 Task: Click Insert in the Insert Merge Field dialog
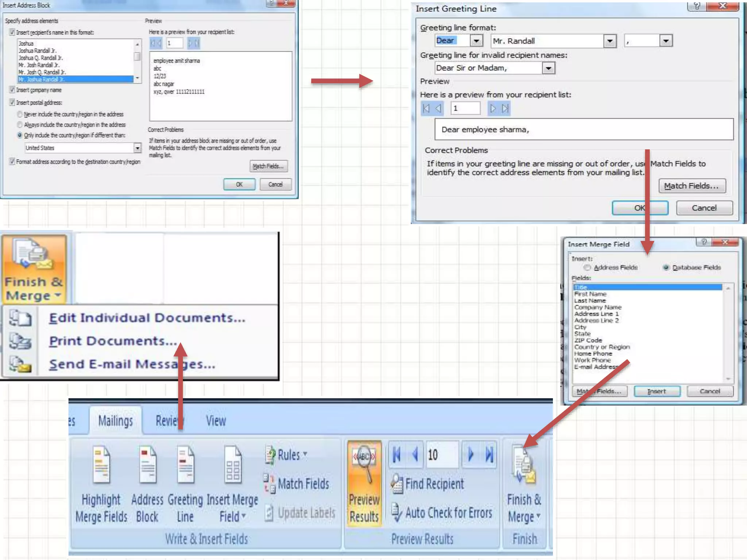coord(657,391)
